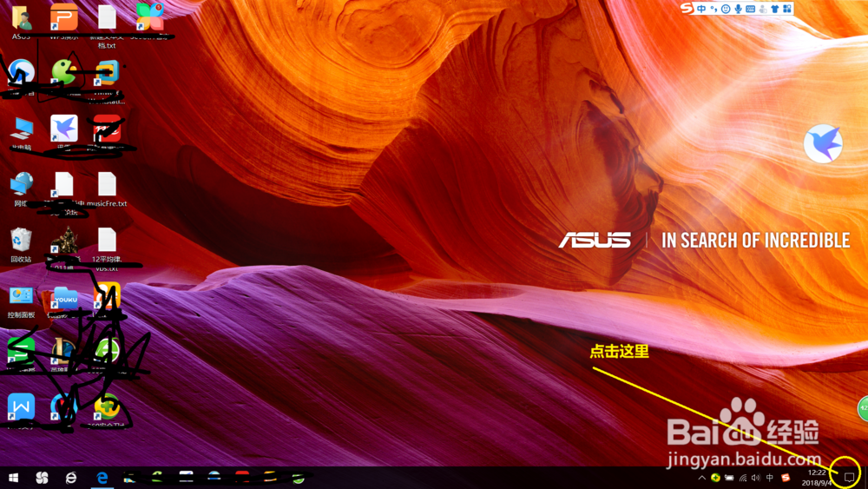
Task: Open the Sogou skin shirt icon
Action: coord(774,9)
